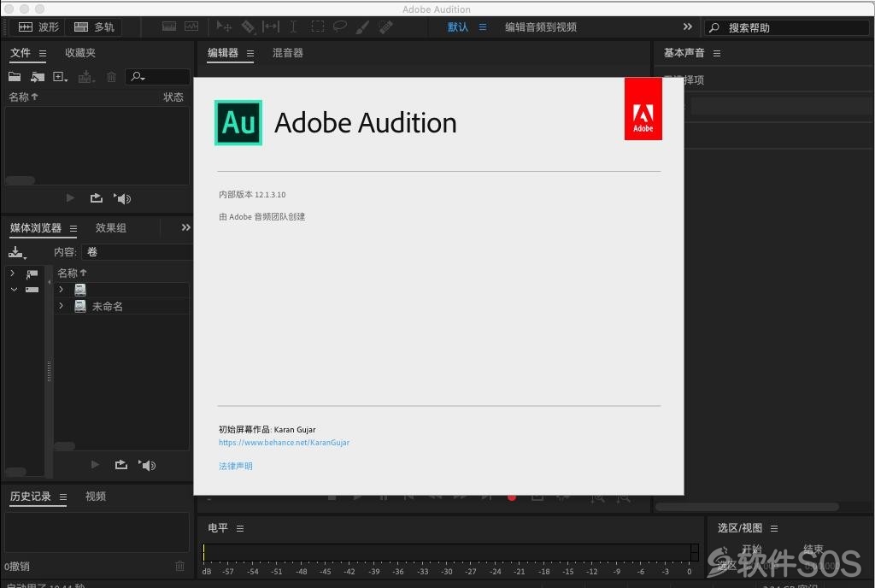Viewport: 875px width, 588px height.
Task: Select the Spot Healing Brush tool
Action: pyautogui.click(x=385, y=26)
